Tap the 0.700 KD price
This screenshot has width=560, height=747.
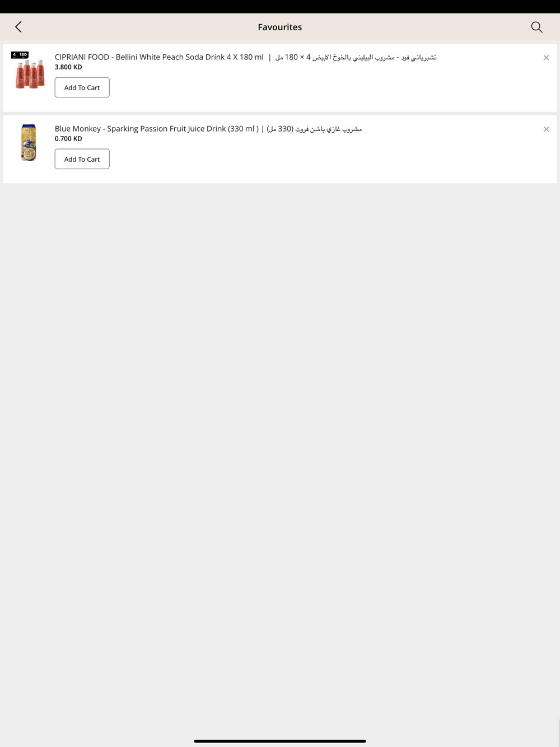[68, 139]
